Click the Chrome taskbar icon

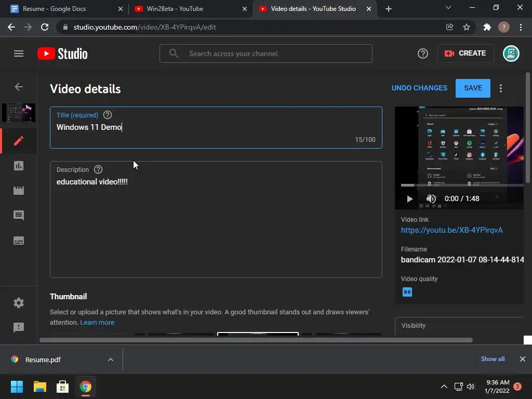coord(86,387)
